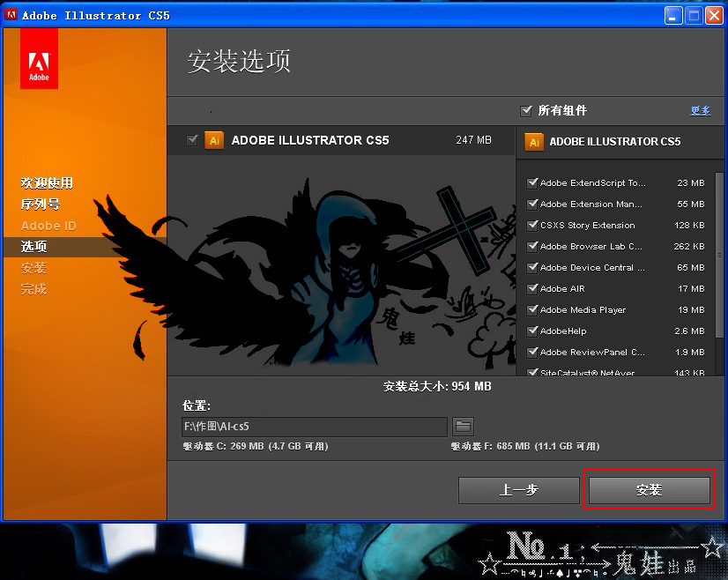The height and width of the screenshot is (580, 728).
Task: Click the 安装总大小: 954 MB text
Action: click(x=437, y=386)
